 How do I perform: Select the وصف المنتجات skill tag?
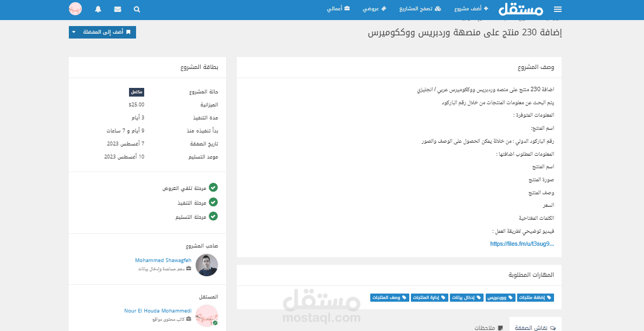(x=389, y=298)
